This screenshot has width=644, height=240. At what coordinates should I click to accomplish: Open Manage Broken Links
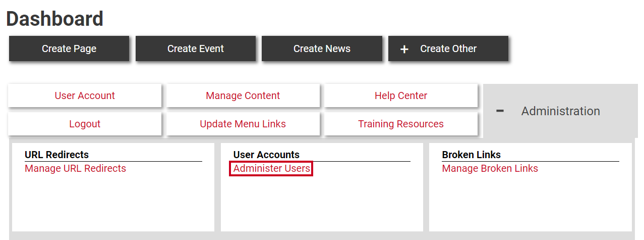490,168
